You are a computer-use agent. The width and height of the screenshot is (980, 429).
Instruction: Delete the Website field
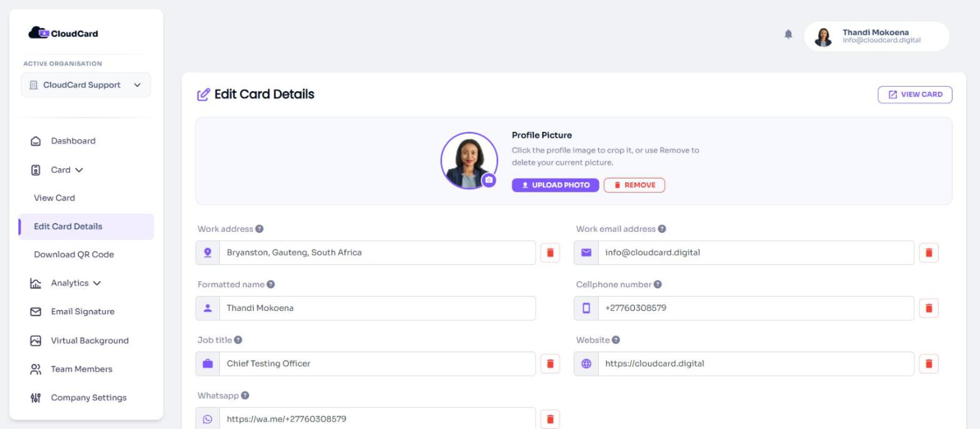click(929, 364)
